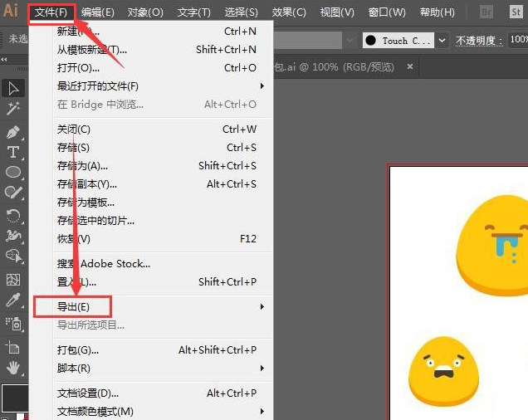528x420 pixels.
Task: Open the stroke profile dropdown arrow
Action: 350,41
